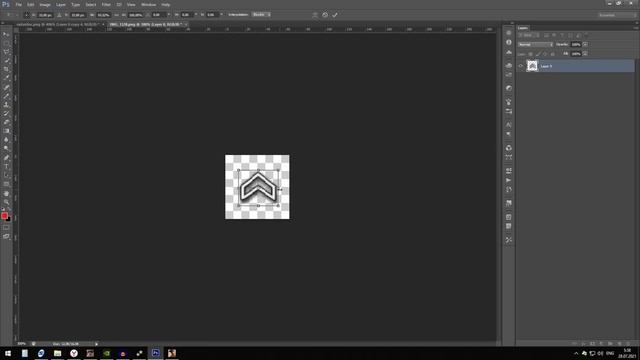Lock transparent pixels of the layer
Image resolution: width=640 pixels, height=360 pixels.
point(531,54)
